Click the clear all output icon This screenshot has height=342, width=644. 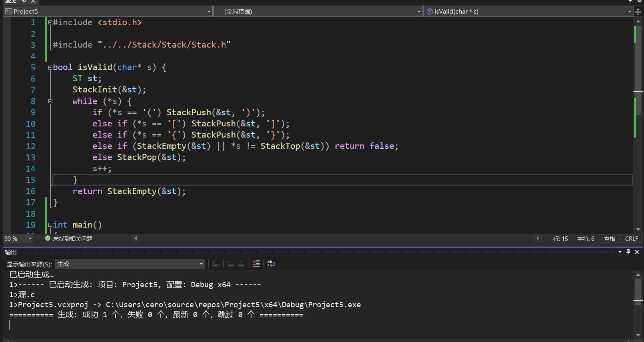click(x=256, y=263)
